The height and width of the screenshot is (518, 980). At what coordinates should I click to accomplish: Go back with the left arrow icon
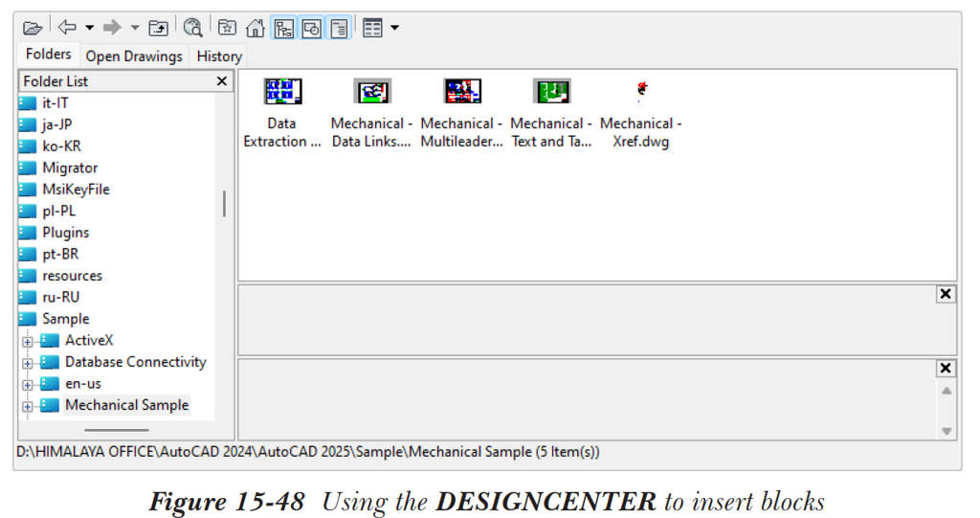(67, 27)
